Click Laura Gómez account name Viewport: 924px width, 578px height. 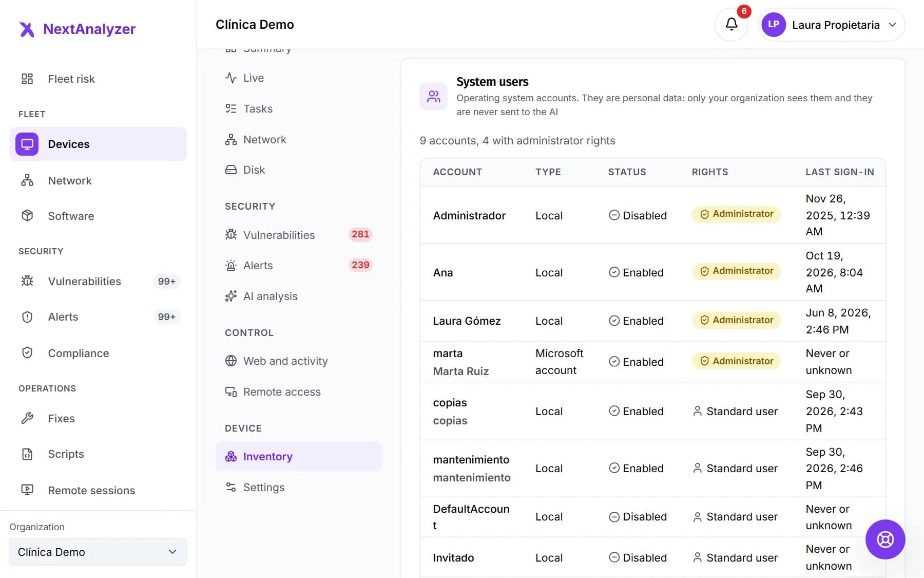coord(467,321)
